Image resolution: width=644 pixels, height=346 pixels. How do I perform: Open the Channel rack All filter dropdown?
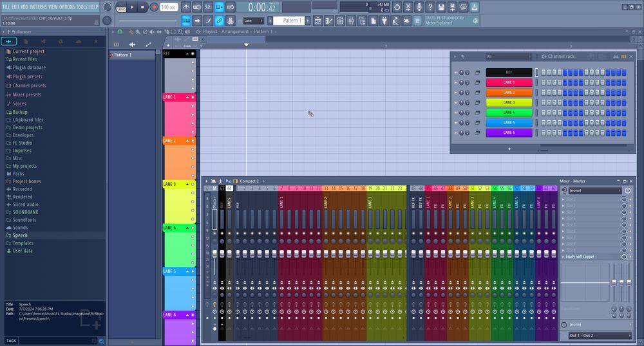[x=509, y=56]
